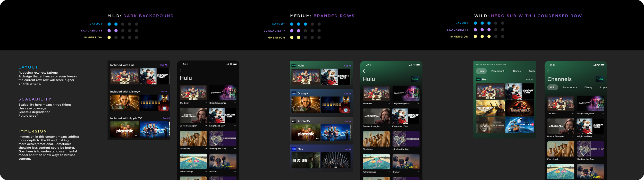The height and width of the screenshot is (180, 644).
Task: Open the Top Gun Maverick thumbnail in subscriptions panel
Action: pos(490,108)
